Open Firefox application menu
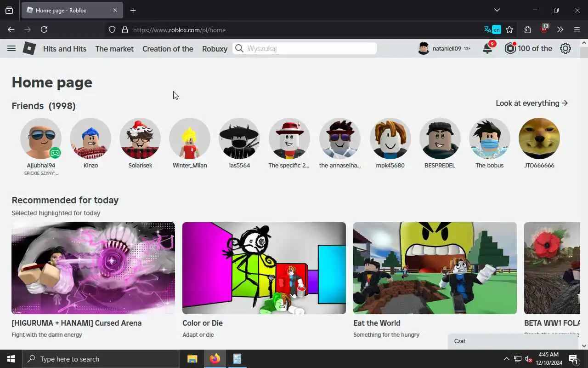 coord(577,29)
